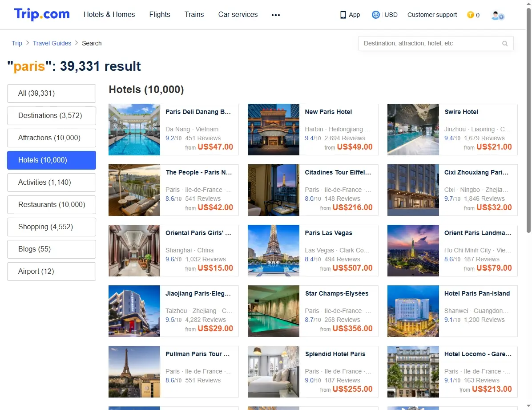The height and width of the screenshot is (410, 532).
Task: Click New Paris Hotel title
Action: coord(328,112)
